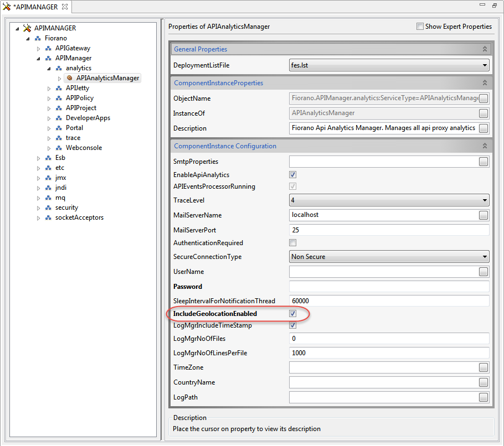
Task: Enable Show Expert Properties checkbox
Action: [420, 27]
